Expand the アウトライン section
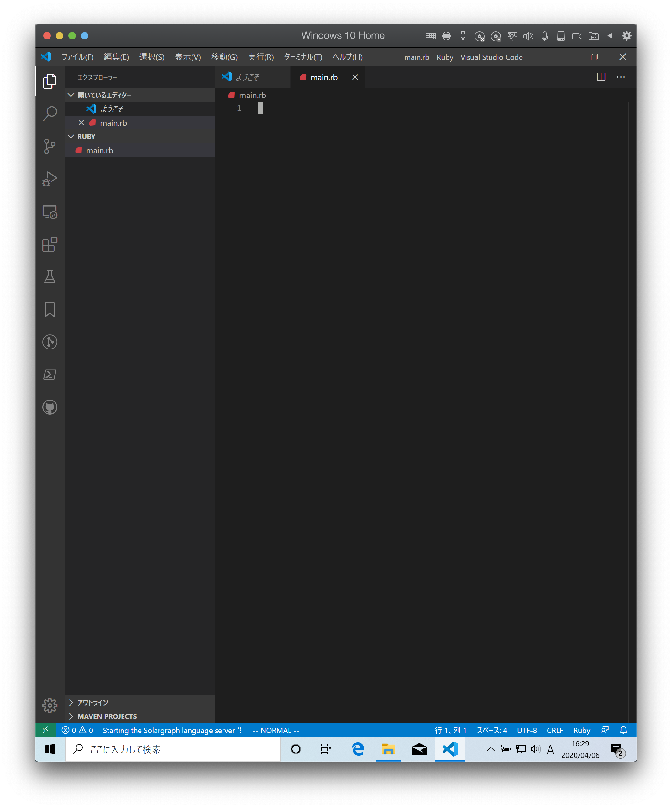 point(92,703)
